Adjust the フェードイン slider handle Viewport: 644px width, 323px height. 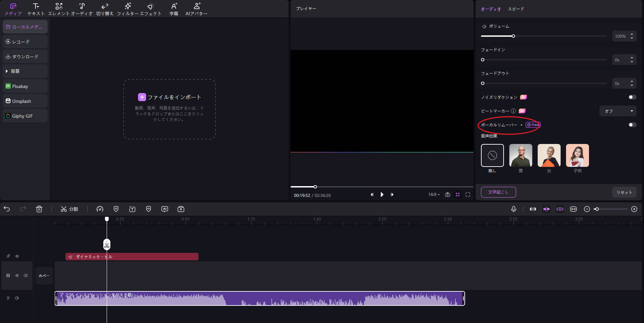coord(483,60)
